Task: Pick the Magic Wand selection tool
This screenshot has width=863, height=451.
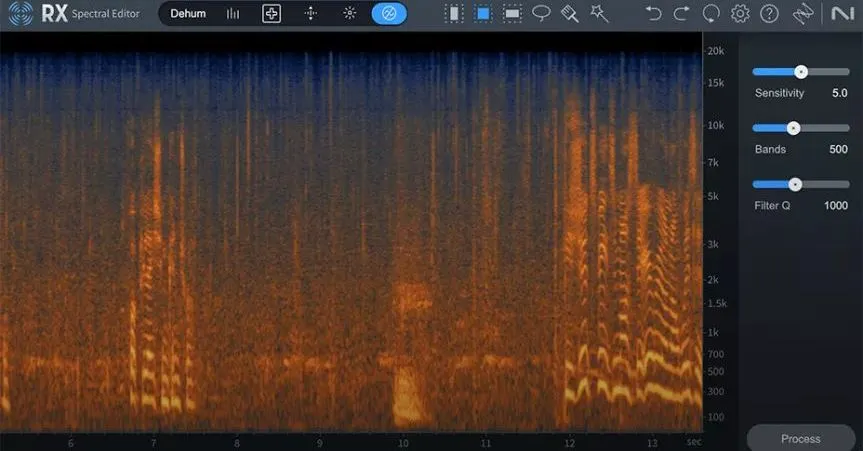Action: coord(599,14)
